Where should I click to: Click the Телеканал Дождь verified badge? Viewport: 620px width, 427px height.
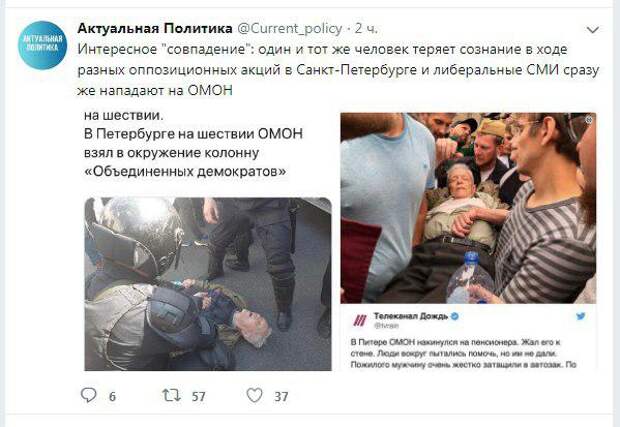[455, 316]
